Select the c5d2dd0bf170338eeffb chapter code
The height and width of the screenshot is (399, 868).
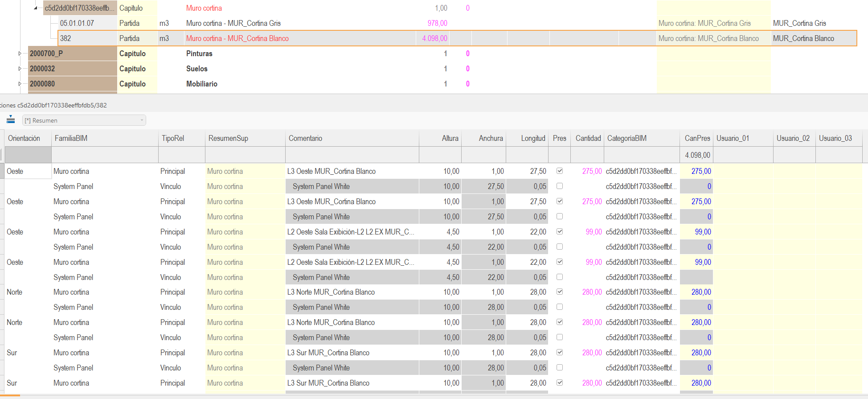[x=80, y=8]
